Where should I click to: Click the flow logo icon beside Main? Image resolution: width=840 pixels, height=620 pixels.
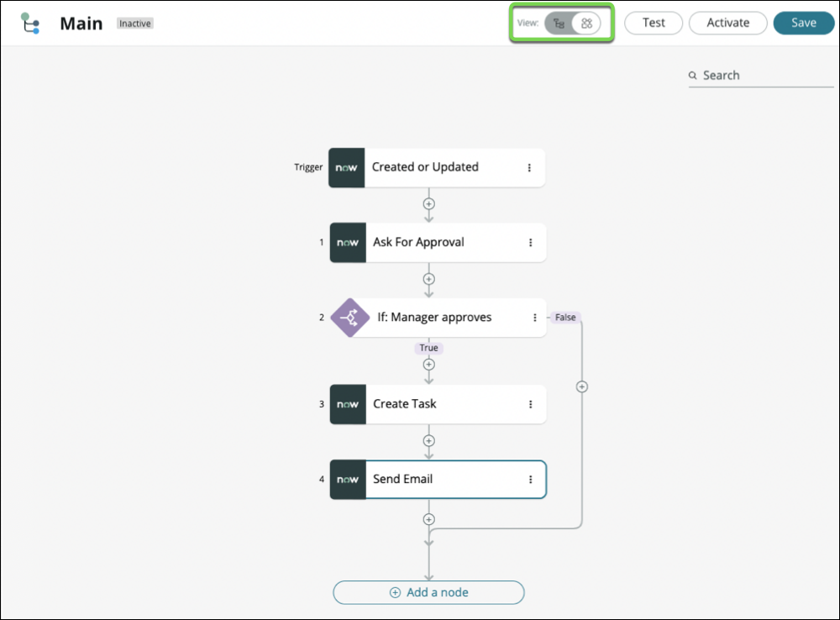30,24
